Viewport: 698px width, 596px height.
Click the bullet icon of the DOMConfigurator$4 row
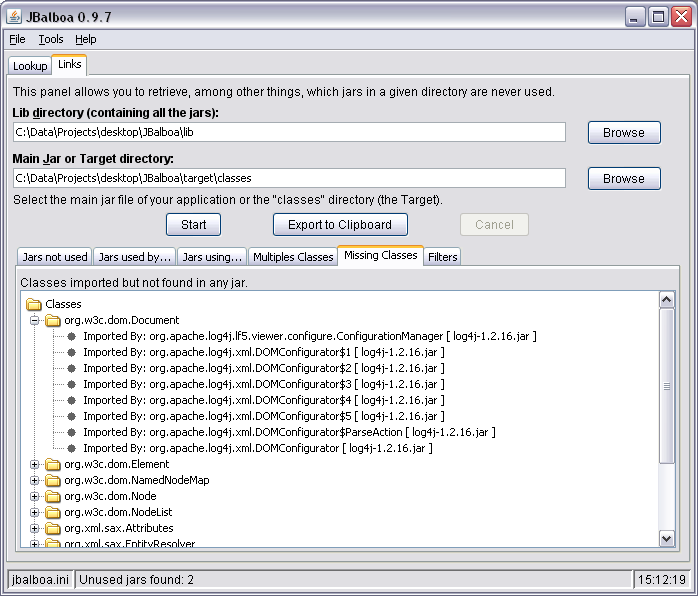(72, 401)
